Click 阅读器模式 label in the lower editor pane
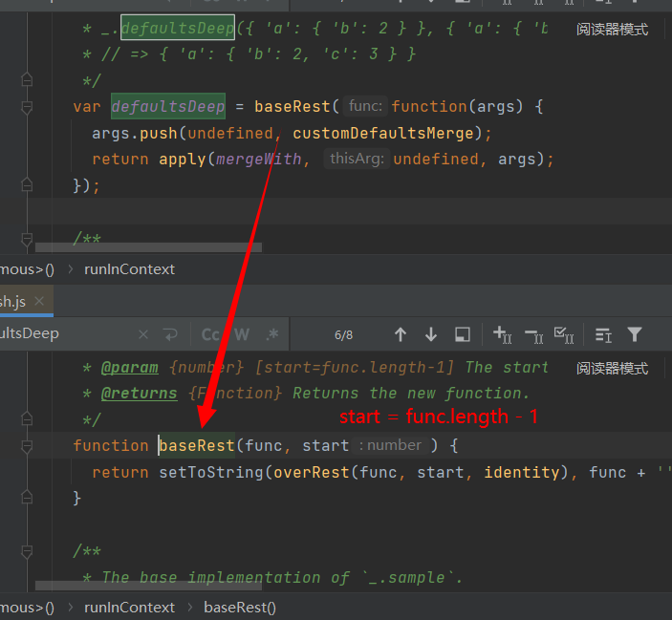Screen dimensions: 672x620 [x=612, y=369]
